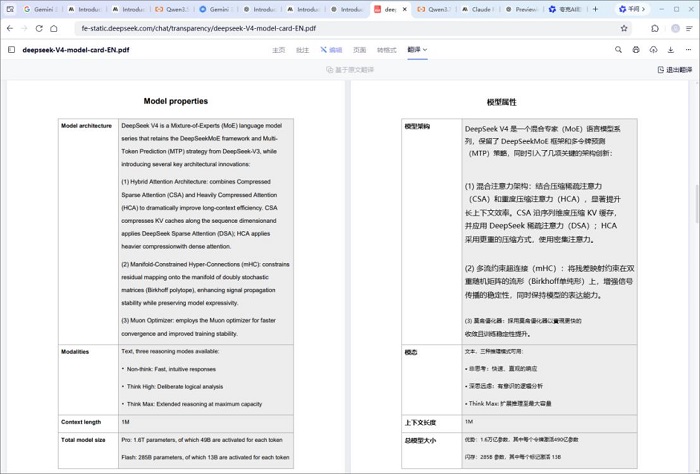Screen dimensions: 700x474
Task: Switch to the 夸克AI browser tab
Action: point(565,9)
